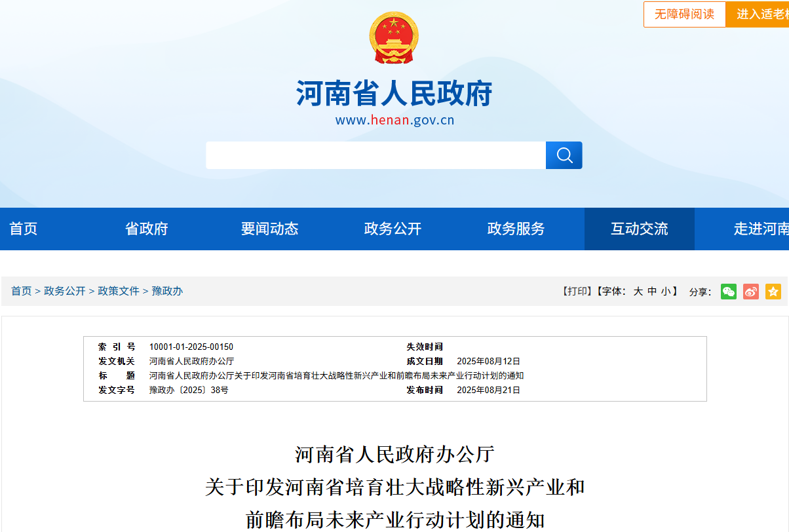Open the 首页 navigation tab
This screenshot has width=789, height=532.
(x=23, y=229)
